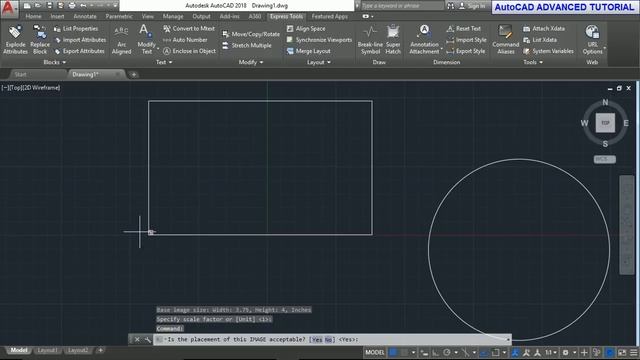
Task: Click Modify Text tool
Action: point(146,40)
